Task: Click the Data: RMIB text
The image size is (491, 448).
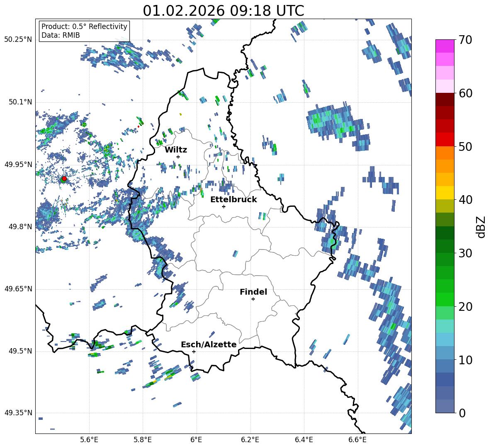Action: coord(61,35)
